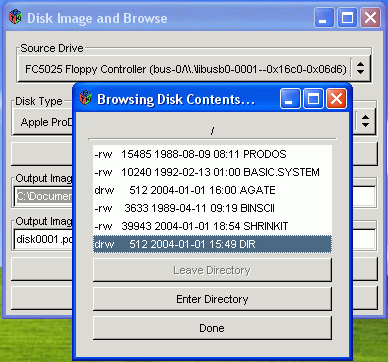Maximize the Browsing Disk Contents window

[313, 99]
